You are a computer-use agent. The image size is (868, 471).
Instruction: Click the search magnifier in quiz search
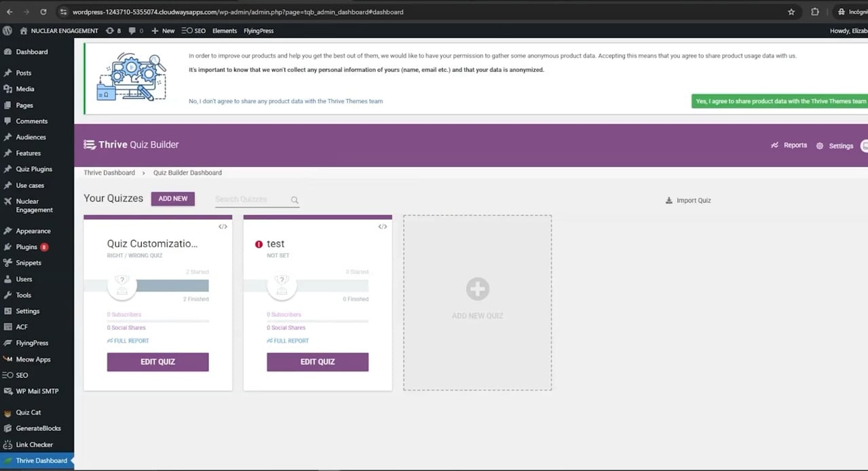(x=295, y=200)
